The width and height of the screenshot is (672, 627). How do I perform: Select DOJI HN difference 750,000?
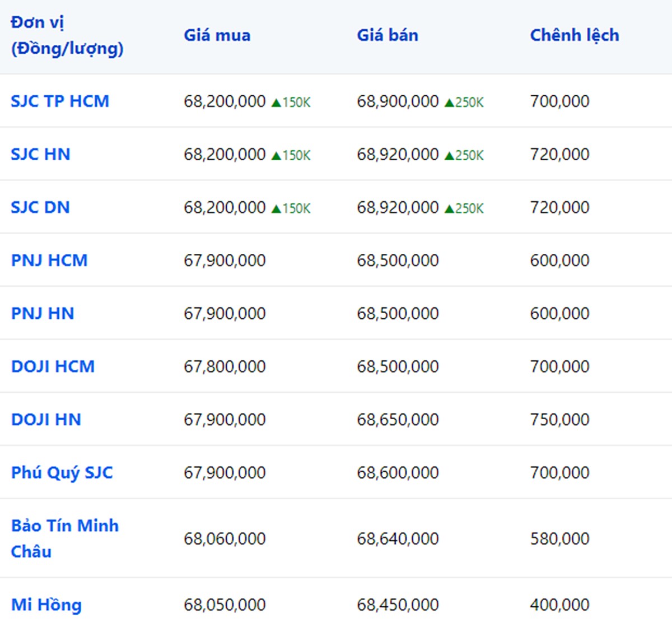(559, 420)
